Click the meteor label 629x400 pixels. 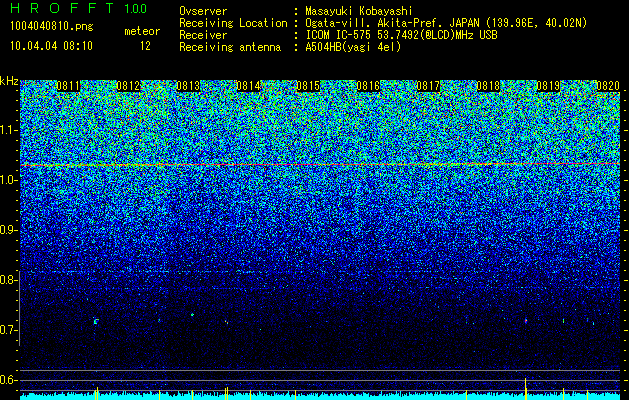tap(142, 31)
